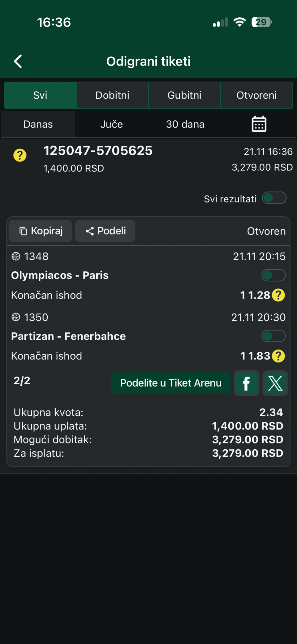Open ticket number 125047-5705625
The image size is (297, 644).
click(x=98, y=151)
